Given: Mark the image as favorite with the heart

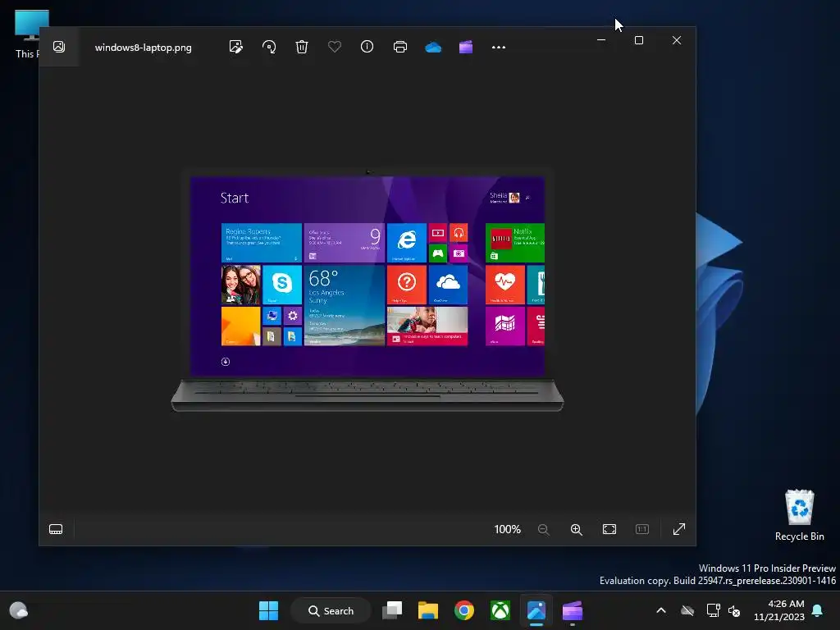Looking at the screenshot, I should tap(335, 47).
